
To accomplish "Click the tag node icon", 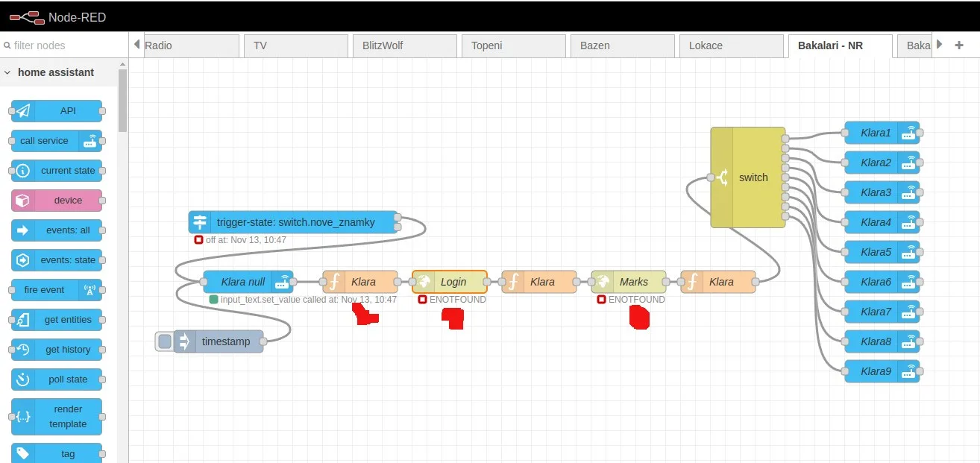I will (23, 453).
